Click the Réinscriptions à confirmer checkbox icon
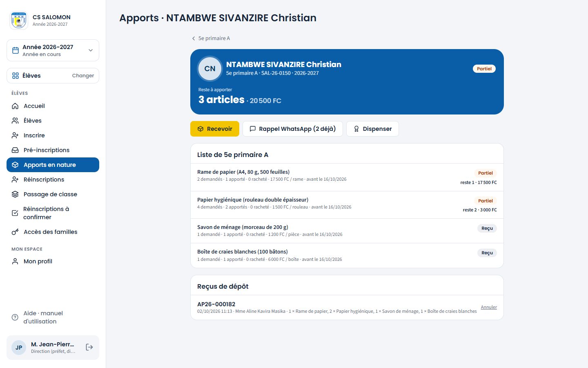 pos(15,213)
